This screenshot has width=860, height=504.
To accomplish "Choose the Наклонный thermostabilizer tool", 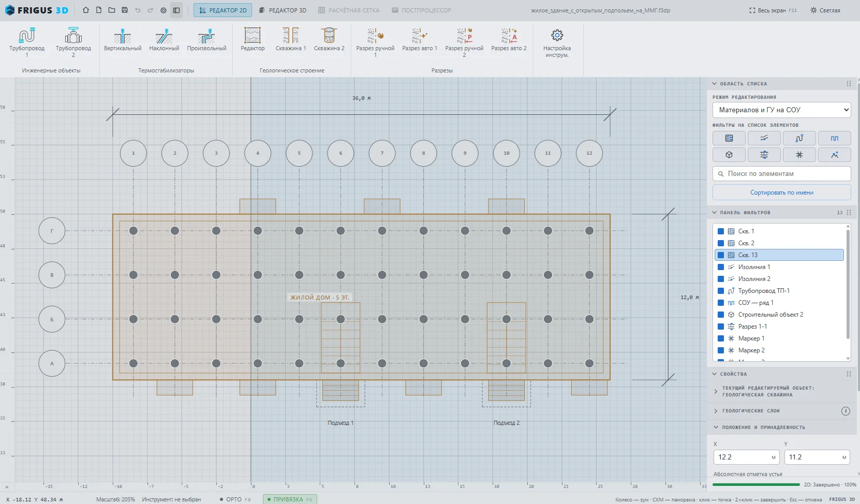I will (x=164, y=40).
